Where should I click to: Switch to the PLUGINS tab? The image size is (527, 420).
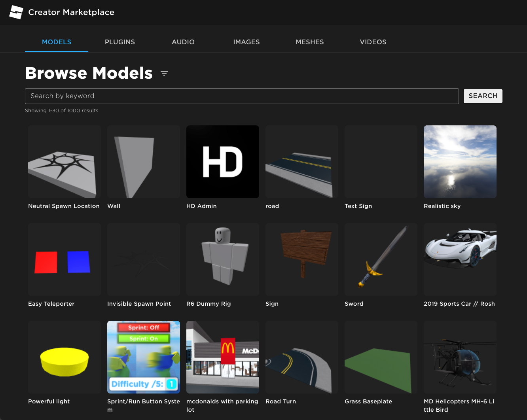[120, 42]
